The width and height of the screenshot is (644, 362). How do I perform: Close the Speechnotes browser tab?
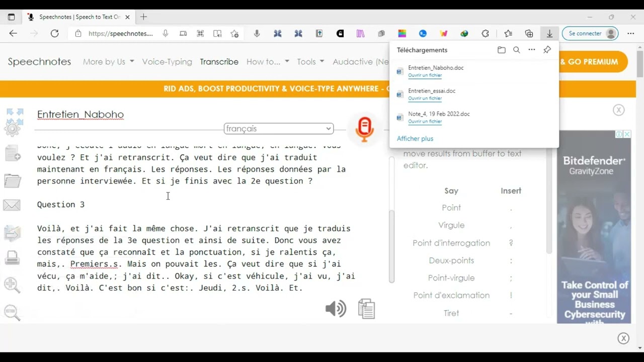pyautogui.click(x=127, y=17)
